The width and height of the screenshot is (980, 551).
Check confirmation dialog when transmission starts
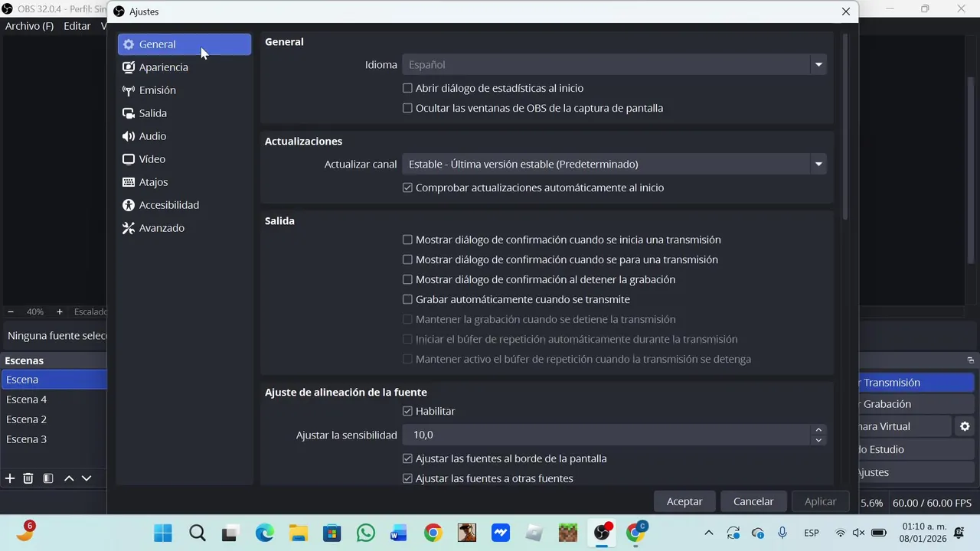(x=407, y=240)
